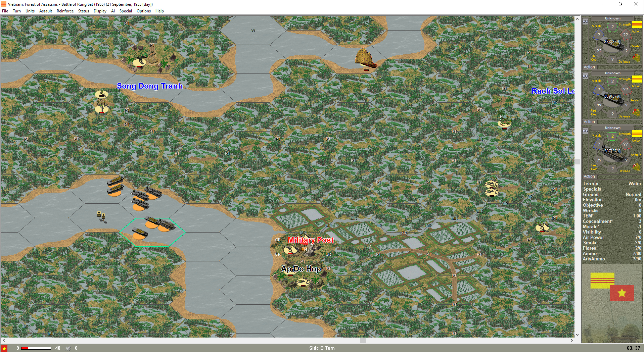Open the Status menu
644x352 pixels.
coord(84,11)
